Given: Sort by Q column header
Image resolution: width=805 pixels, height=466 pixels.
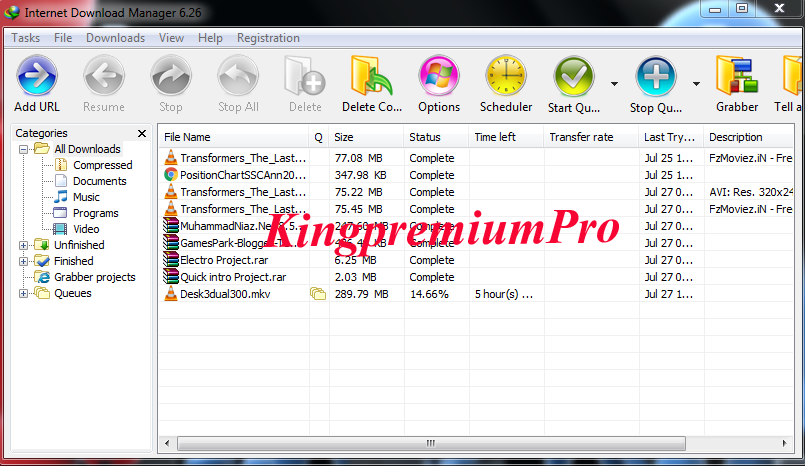Looking at the screenshot, I should tap(319, 137).
